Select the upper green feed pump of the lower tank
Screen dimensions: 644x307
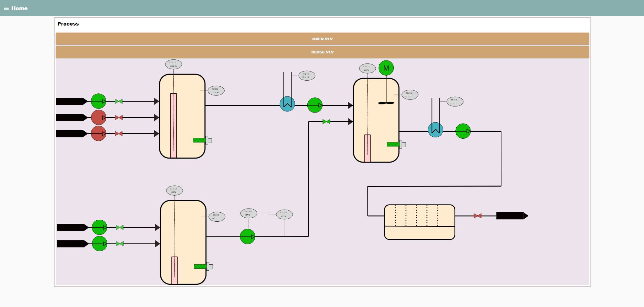[x=100, y=227]
